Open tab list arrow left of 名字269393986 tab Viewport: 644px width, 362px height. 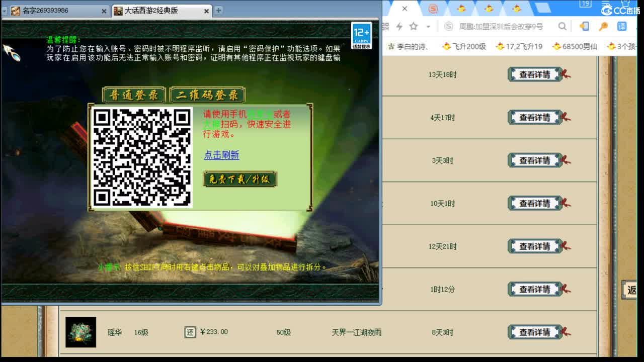tap(5, 11)
